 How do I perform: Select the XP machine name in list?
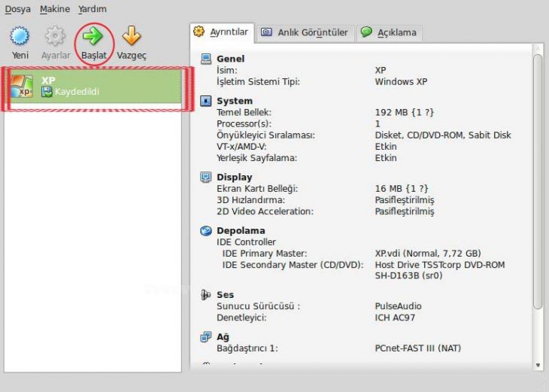[x=48, y=81]
